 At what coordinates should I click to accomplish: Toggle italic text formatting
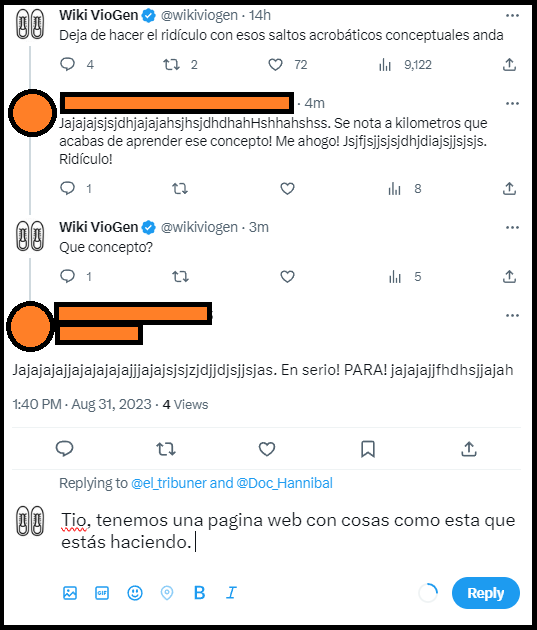231,593
